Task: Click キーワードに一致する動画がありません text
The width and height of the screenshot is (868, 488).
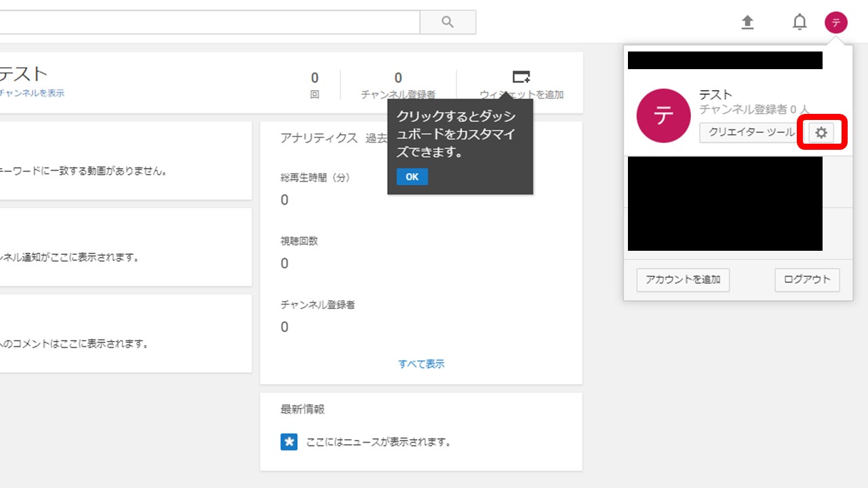Action: (x=83, y=171)
